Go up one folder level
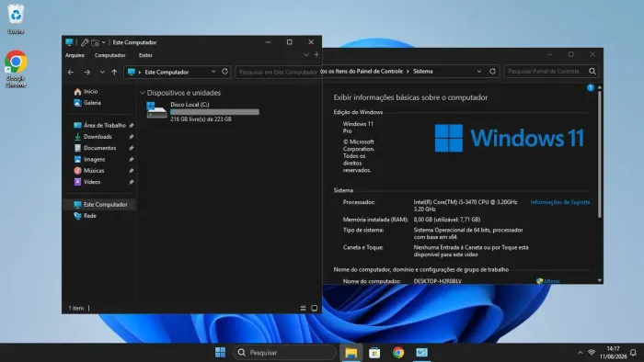Screen dimensions: 644x362 (x=114, y=73)
